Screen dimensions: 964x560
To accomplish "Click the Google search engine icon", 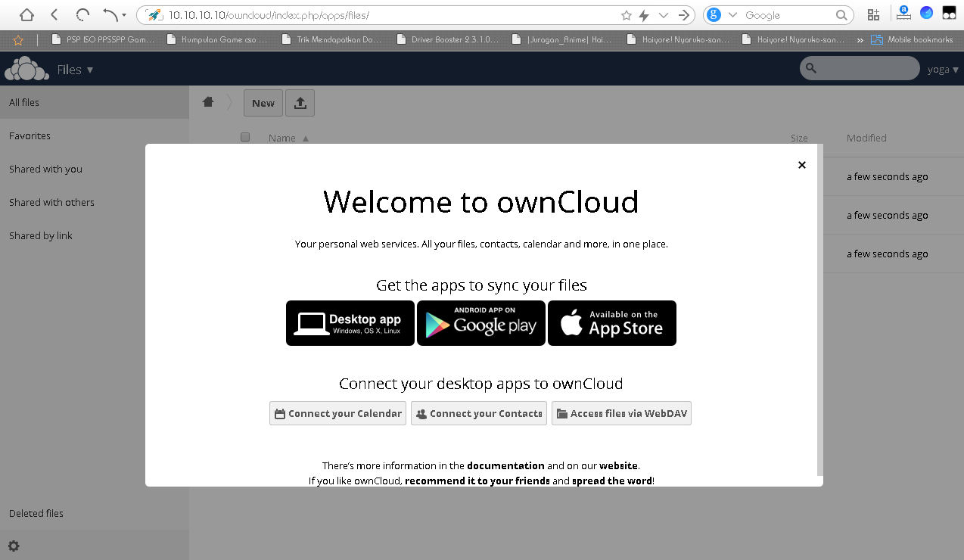I will pos(714,15).
